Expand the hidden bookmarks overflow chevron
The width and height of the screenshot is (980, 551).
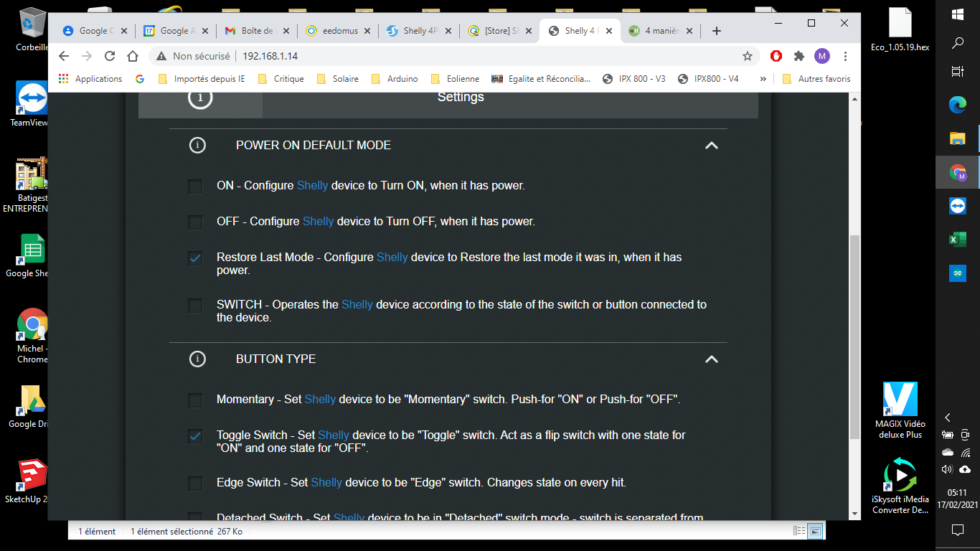(x=763, y=79)
